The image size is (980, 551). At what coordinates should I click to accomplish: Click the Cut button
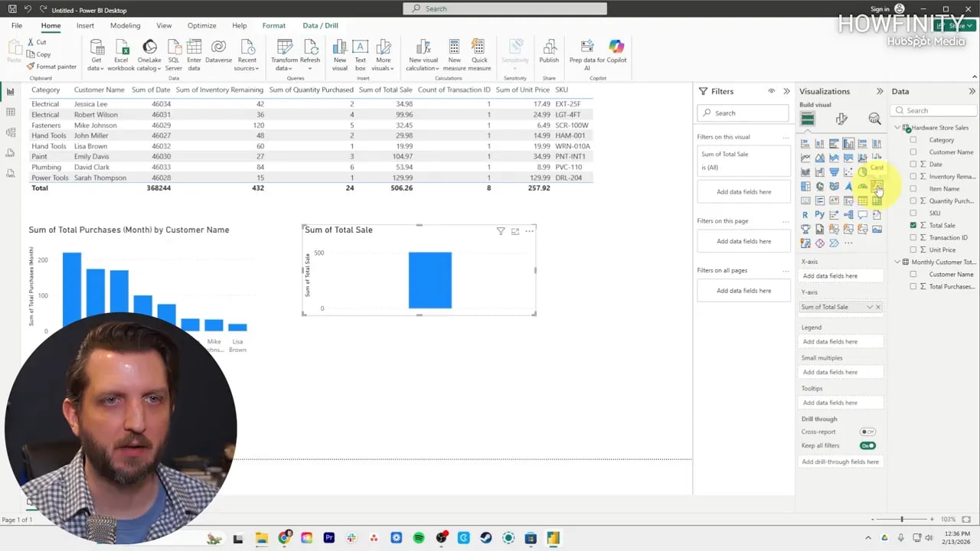click(37, 42)
